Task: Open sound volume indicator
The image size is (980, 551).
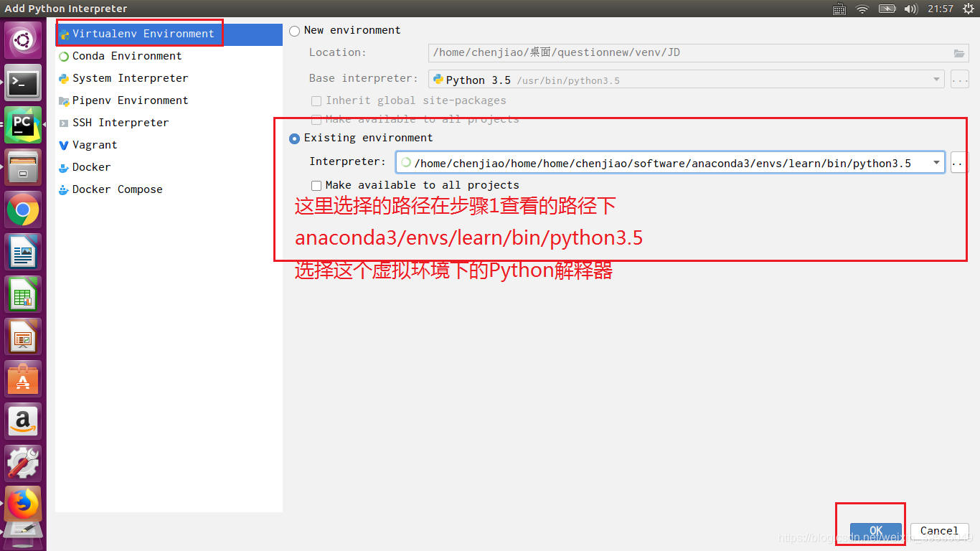Action: (911, 9)
